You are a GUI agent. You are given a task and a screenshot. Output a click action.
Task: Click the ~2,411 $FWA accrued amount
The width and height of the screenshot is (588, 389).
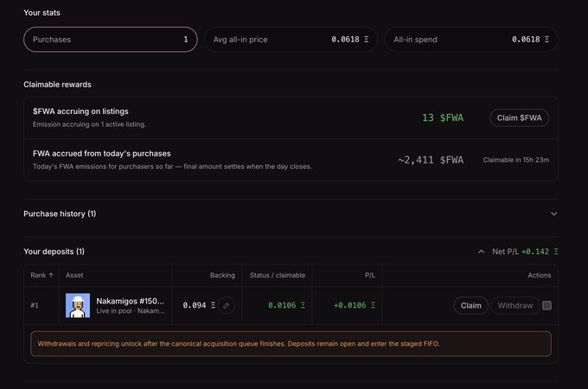tap(431, 160)
